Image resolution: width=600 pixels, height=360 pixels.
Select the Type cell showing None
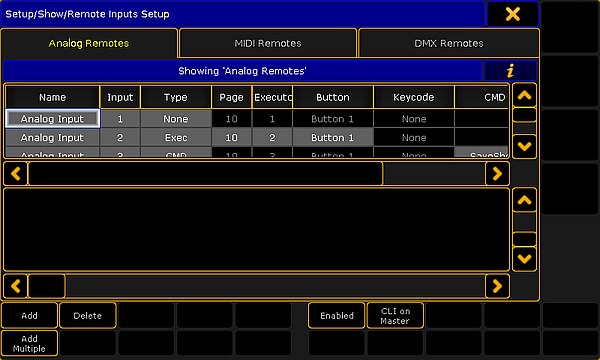176,119
